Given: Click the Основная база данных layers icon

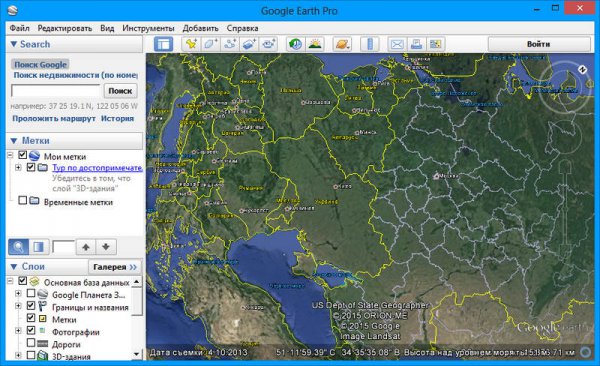Looking at the screenshot, I should (x=34, y=282).
